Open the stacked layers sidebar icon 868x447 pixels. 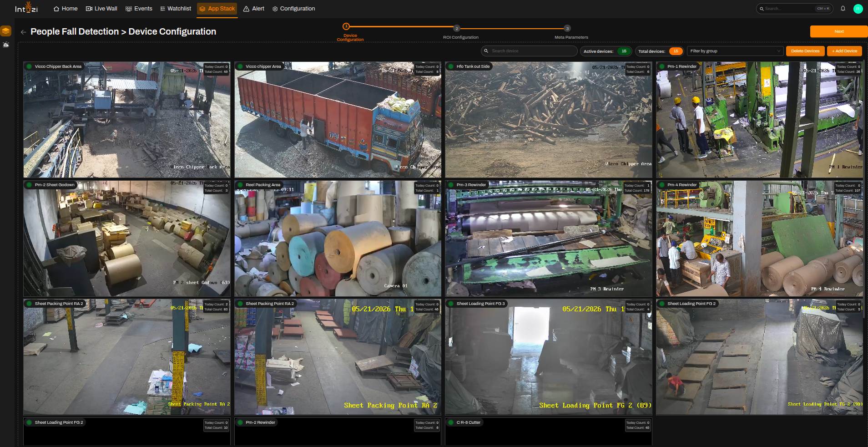coord(6,31)
